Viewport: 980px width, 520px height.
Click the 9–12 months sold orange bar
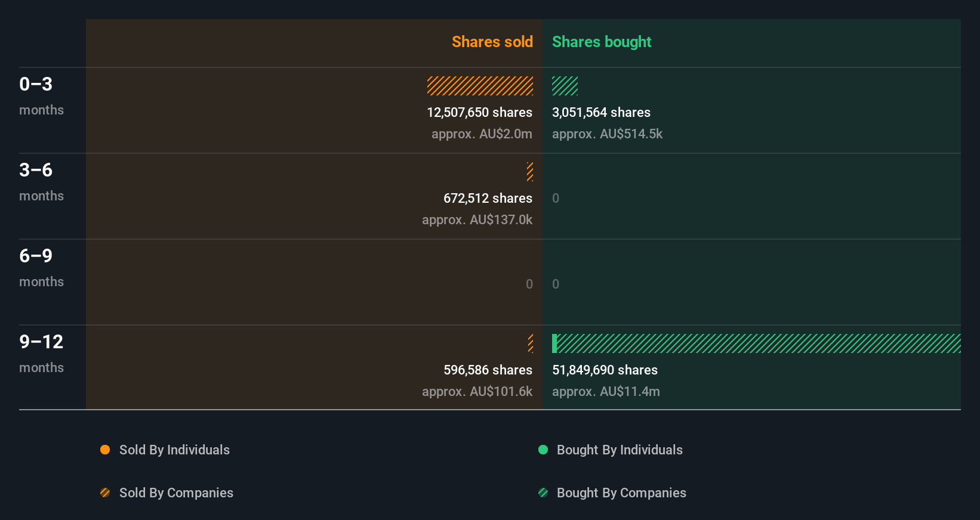pos(531,343)
